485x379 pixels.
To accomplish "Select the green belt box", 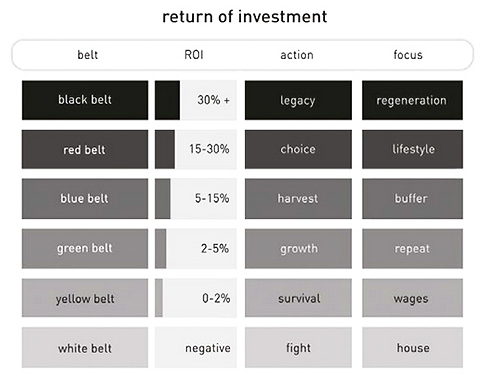I will (x=85, y=248).
